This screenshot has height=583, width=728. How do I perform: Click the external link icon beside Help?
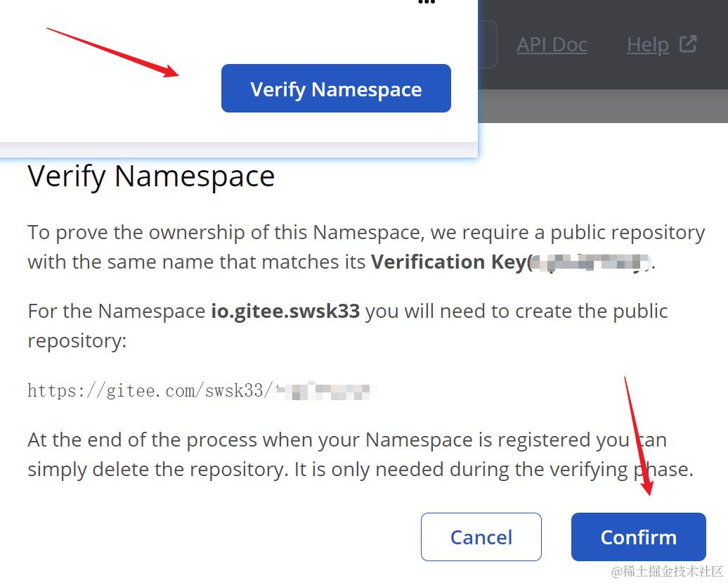point(688,44)
